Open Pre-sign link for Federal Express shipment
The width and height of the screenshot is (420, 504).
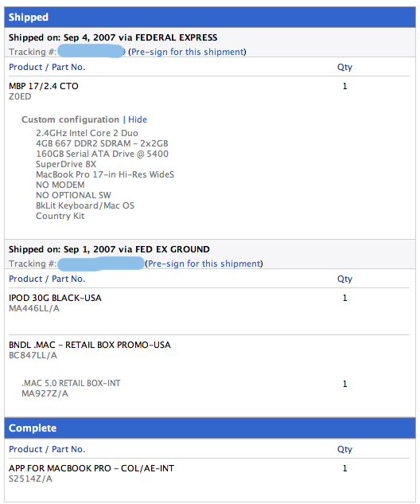coord(188,52)
